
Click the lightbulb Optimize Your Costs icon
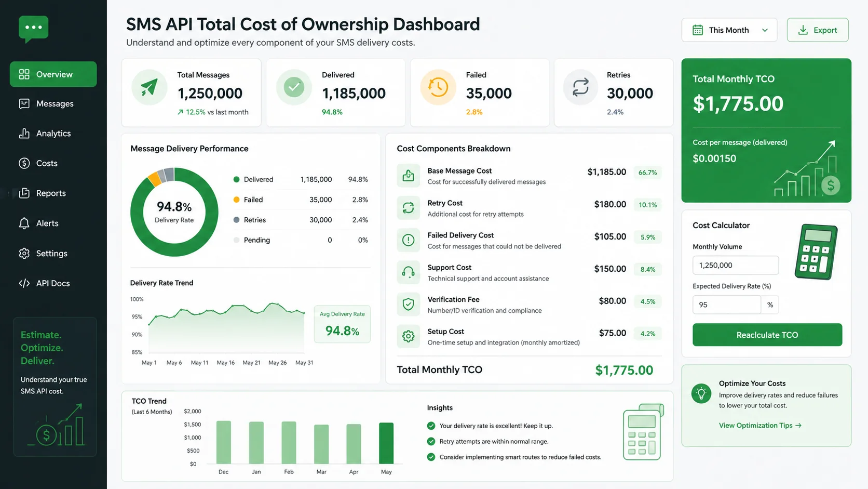coord(701,393)
